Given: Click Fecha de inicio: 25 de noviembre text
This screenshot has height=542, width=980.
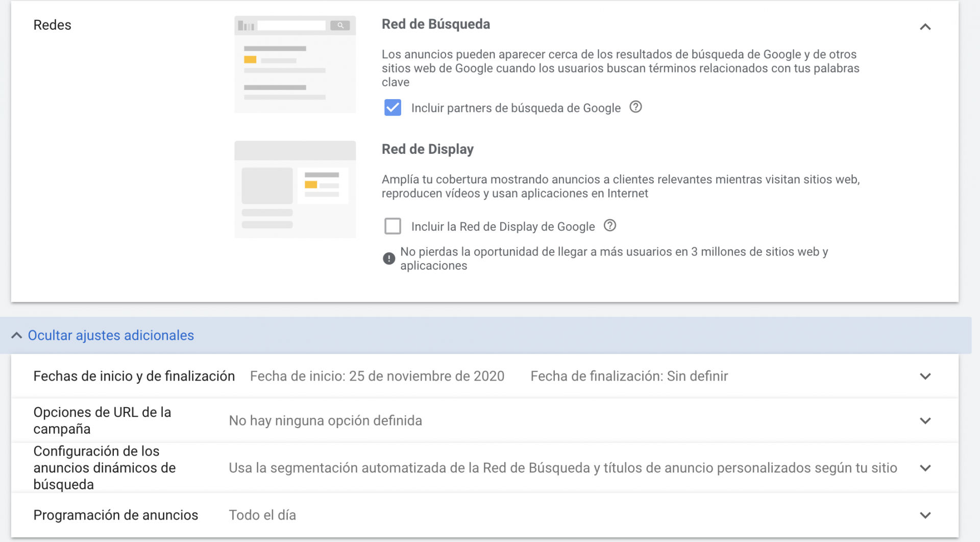Looking at the screenshot, I should [x=377, y=376].
